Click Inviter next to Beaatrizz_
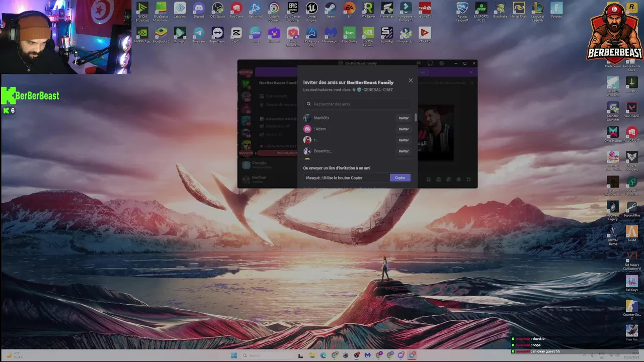This screenshot has height=362, width=644. pos(404,151)
